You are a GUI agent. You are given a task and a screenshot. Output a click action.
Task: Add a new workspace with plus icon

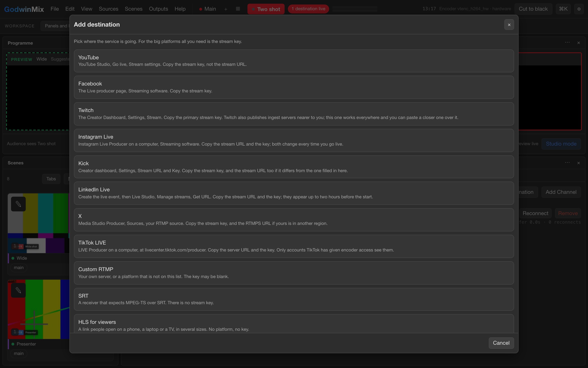tap(226, 9)
